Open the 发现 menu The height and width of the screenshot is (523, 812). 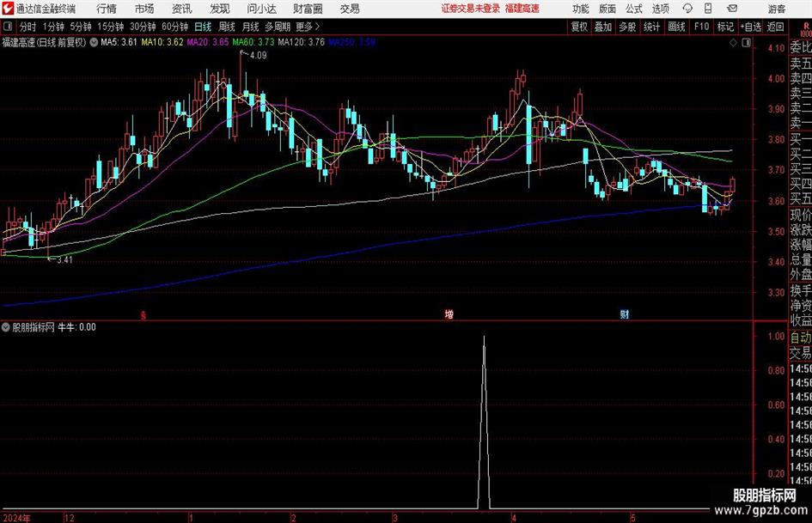(x=220, y=9)
